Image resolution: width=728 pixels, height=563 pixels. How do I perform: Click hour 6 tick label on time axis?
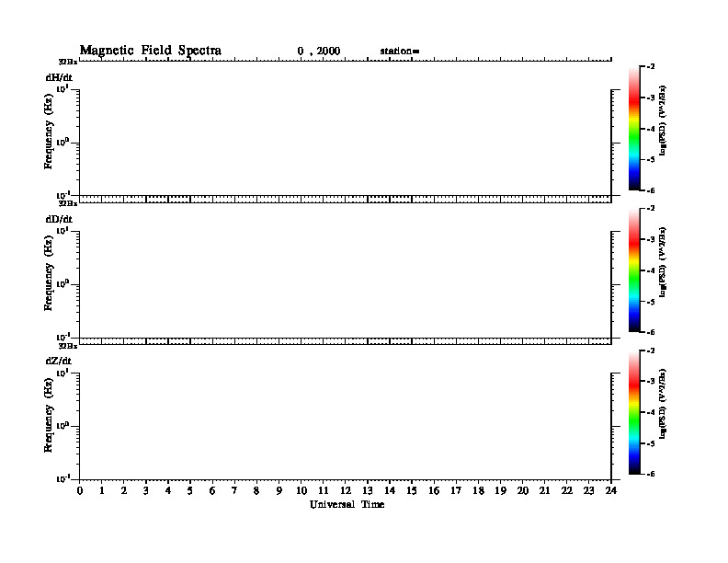[212, 491]
